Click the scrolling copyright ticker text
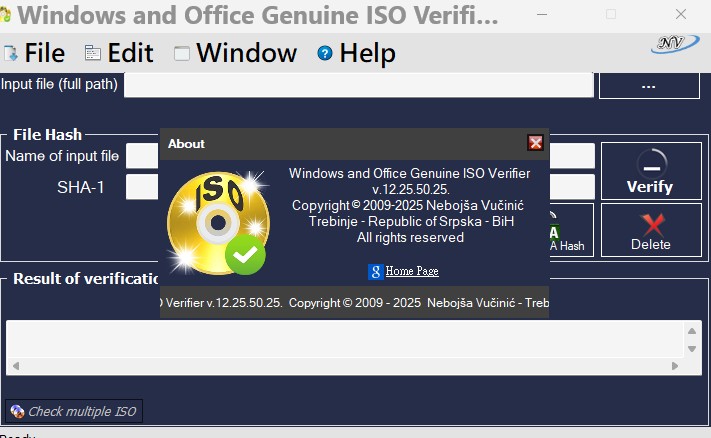 pyautogui.click(x=355, y=303)
